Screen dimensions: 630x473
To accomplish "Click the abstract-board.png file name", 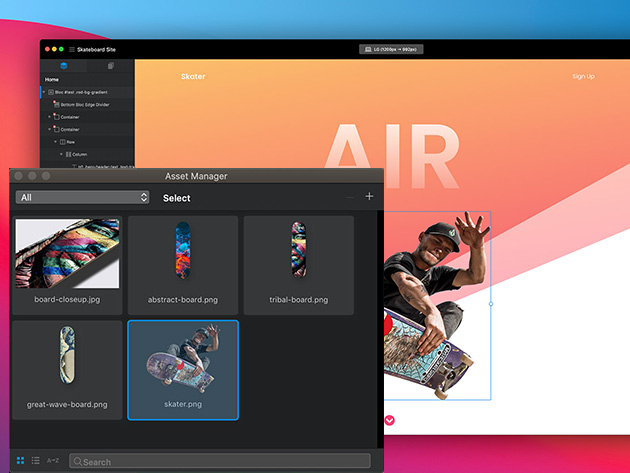I will [x=183, y=300].
